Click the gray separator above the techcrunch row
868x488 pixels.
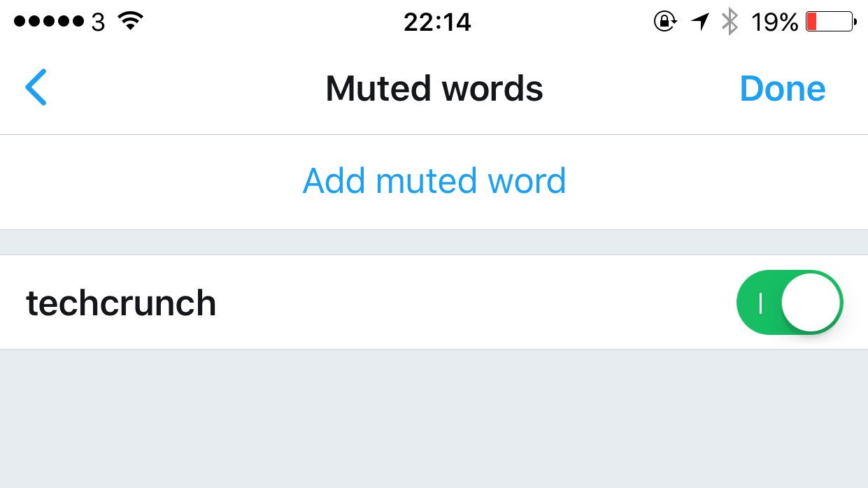tap(434, 242)
